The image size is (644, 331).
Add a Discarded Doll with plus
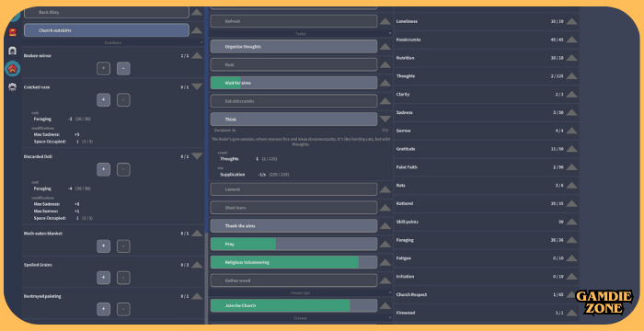(103, 169)
